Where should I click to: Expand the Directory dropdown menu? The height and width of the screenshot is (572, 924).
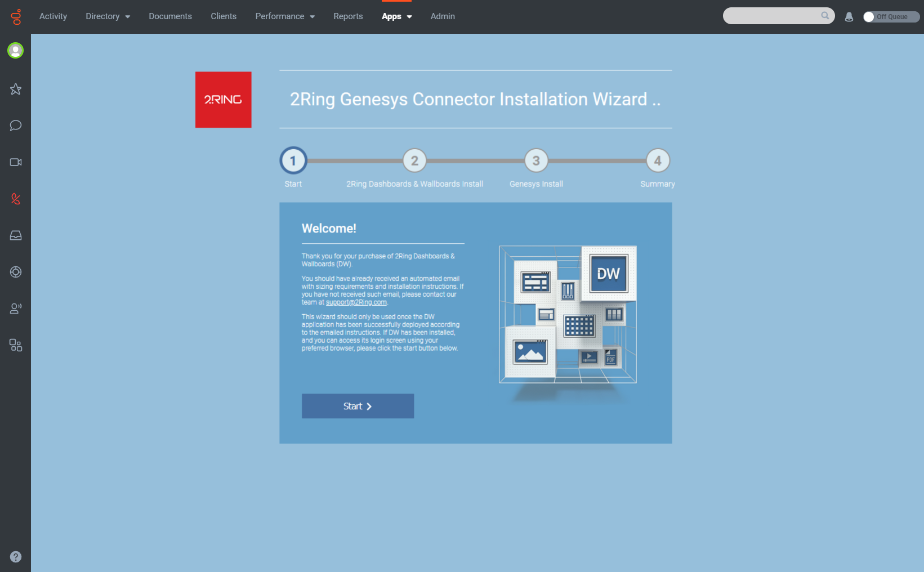point(108,16)
